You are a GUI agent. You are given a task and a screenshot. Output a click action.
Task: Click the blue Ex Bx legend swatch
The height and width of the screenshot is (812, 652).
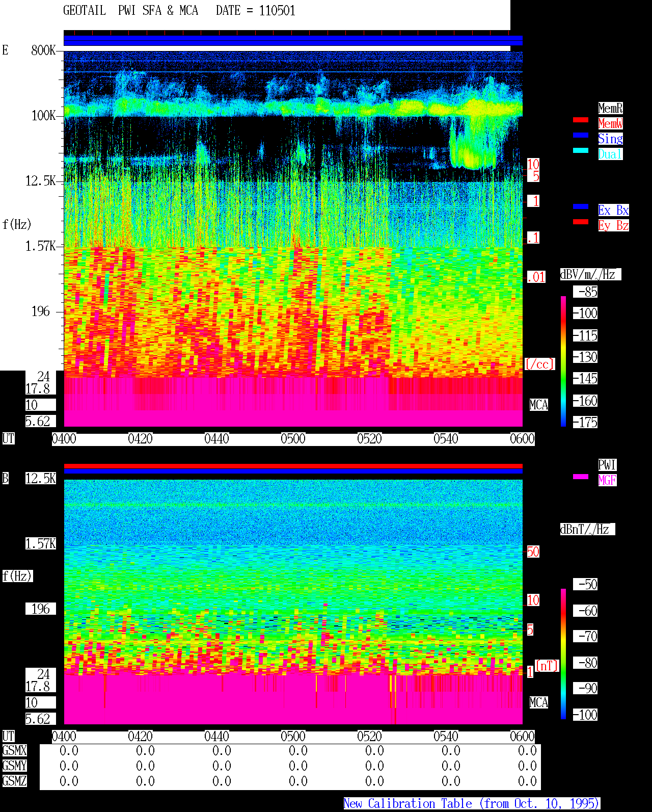click(x=581, y=206)
